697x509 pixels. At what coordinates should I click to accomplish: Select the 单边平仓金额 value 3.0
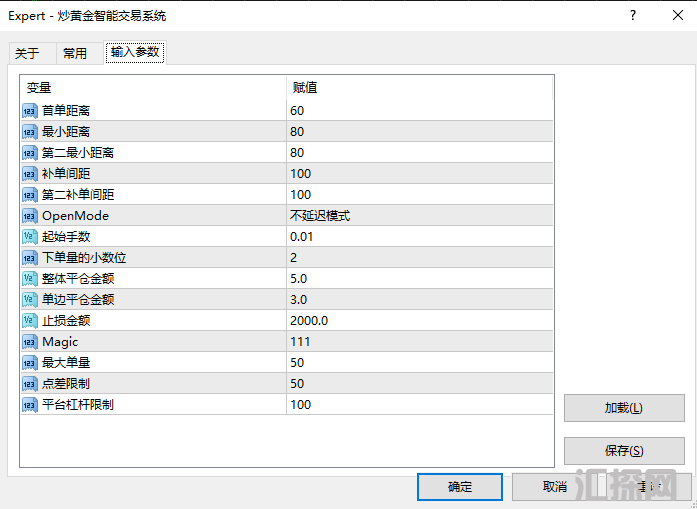tap(420, 300)
